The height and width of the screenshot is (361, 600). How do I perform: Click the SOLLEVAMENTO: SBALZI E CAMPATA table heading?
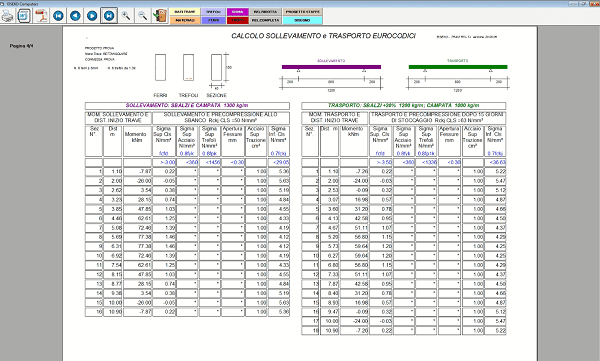point(187,106)
